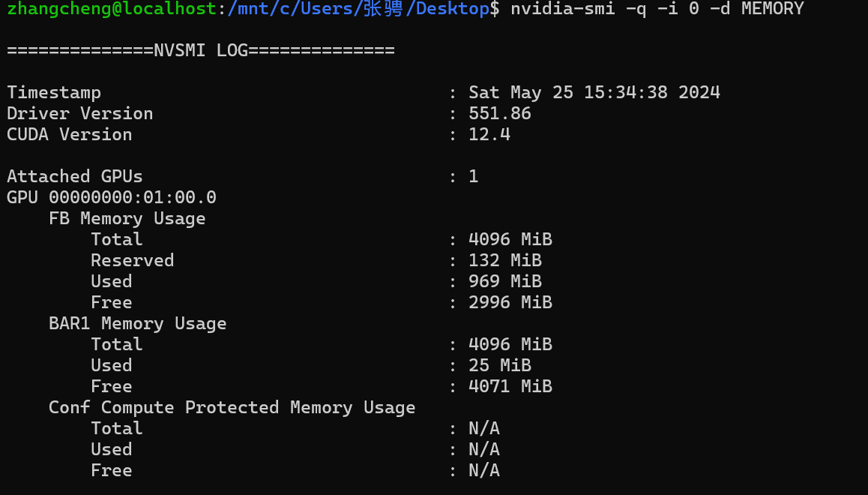Screen dimensions: 868x495
Task: Click the FB Free value 2996 MiB
Action: coord(510,303)
